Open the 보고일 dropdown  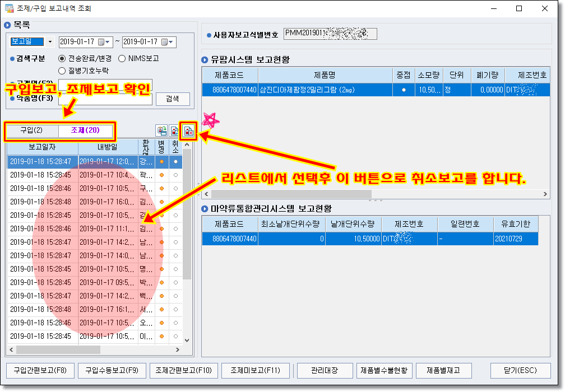[50, 42]
